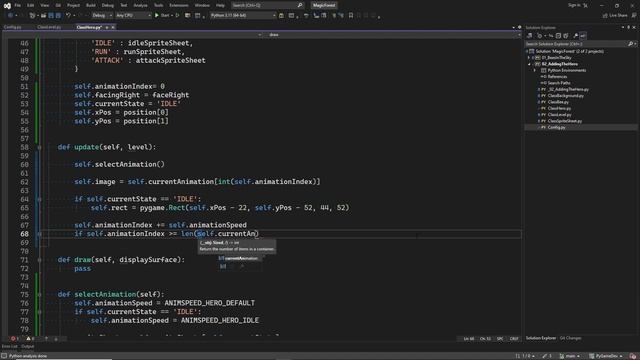Expand the Python Environments node
Viewport: 640px width, 360px height.
(535, 70)
